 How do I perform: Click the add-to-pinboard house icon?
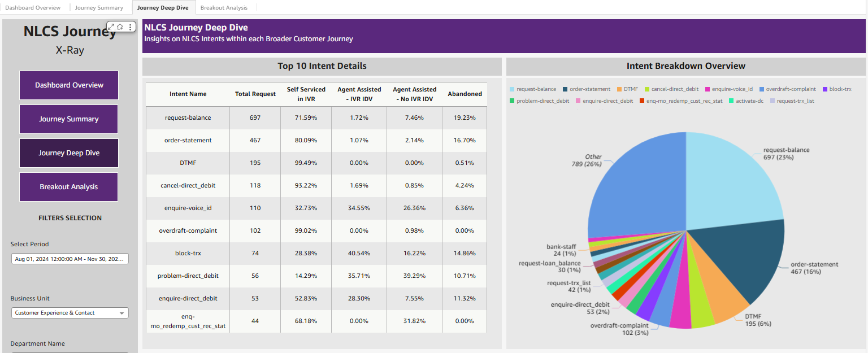(120, 27)
